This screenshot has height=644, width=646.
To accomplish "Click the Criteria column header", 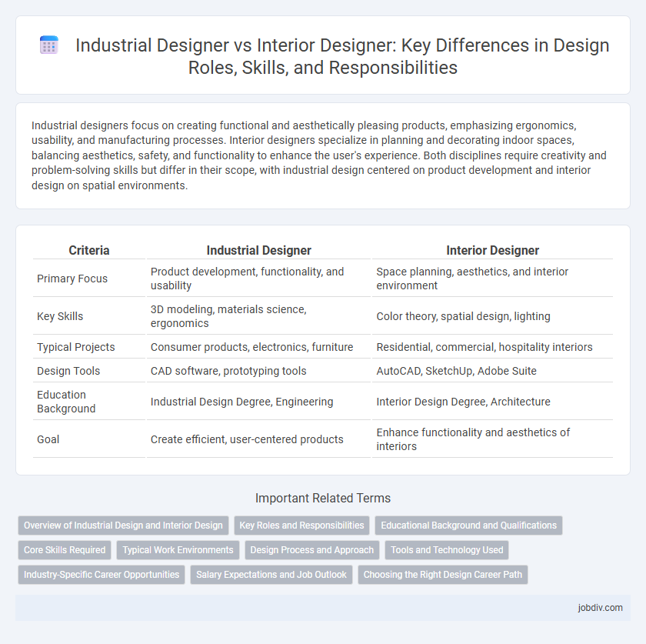I will click(x=89, y=250).
